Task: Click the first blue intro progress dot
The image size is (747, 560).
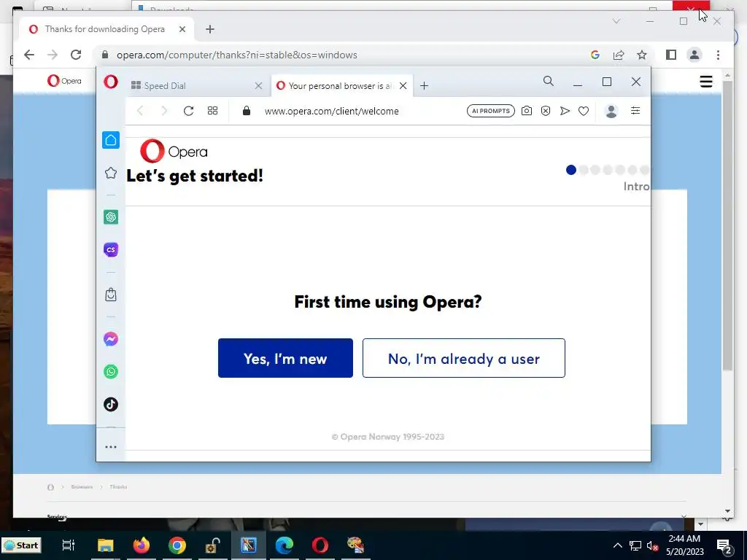Action: [571, 170]
